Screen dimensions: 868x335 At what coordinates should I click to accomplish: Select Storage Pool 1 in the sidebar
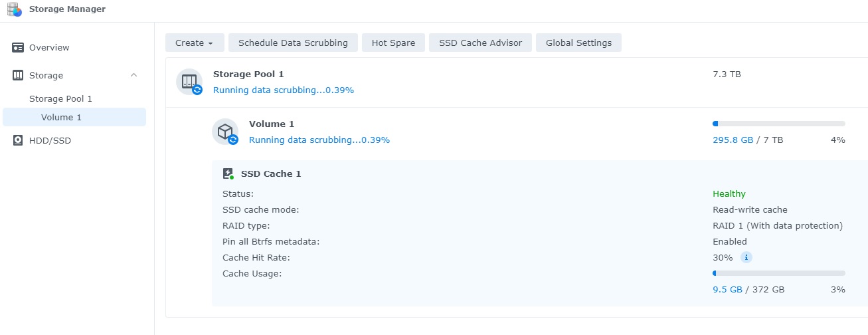[x=60, y=99]
